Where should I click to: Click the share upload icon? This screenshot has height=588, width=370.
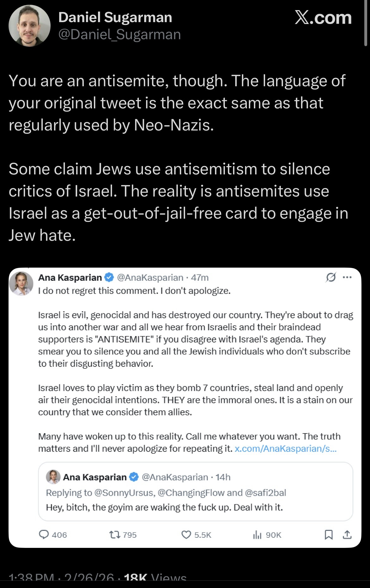click(347, 535)
